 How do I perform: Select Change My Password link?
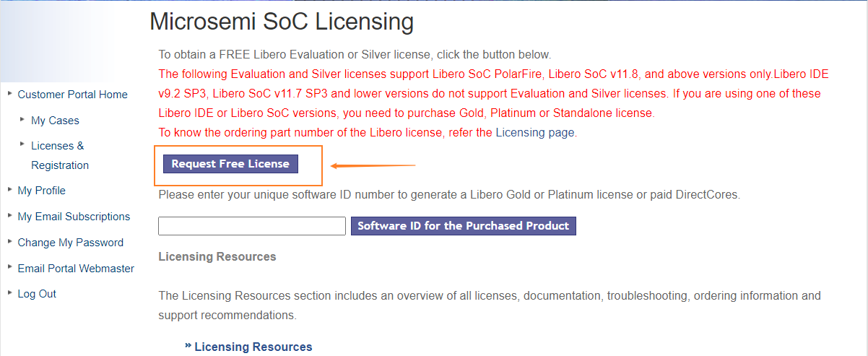[x=70, y=243]
